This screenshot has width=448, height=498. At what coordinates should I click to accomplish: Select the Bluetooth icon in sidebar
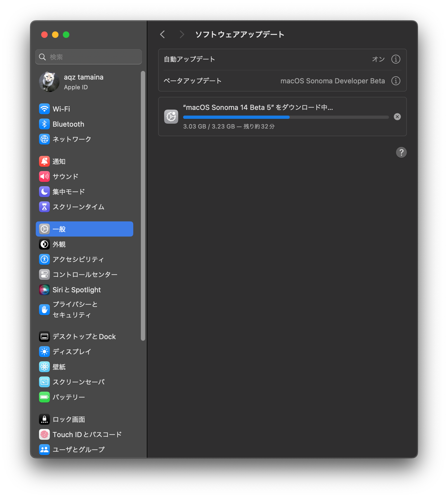pyautogui.click(x=44, y=124)
